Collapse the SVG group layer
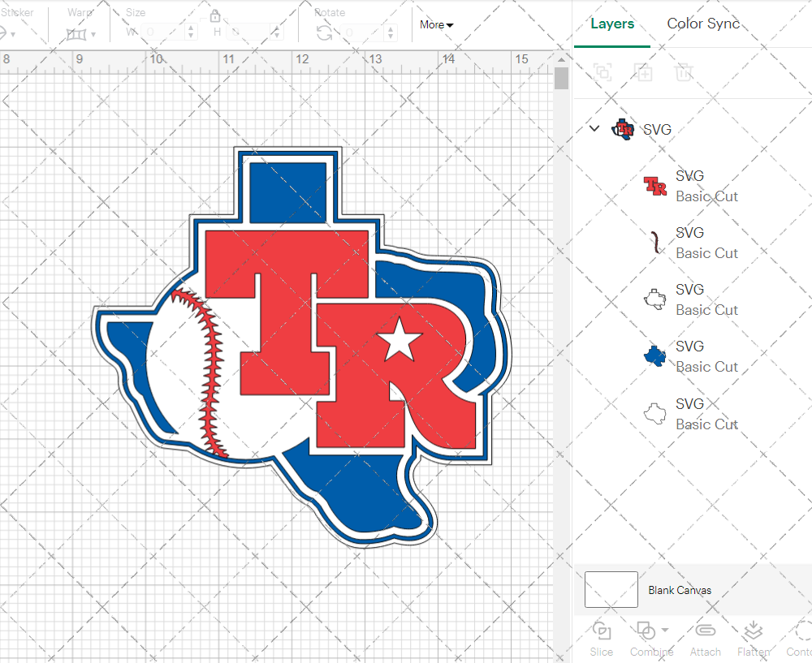The image size is (812, 663). pyautogui.click(x=594, y=128)
